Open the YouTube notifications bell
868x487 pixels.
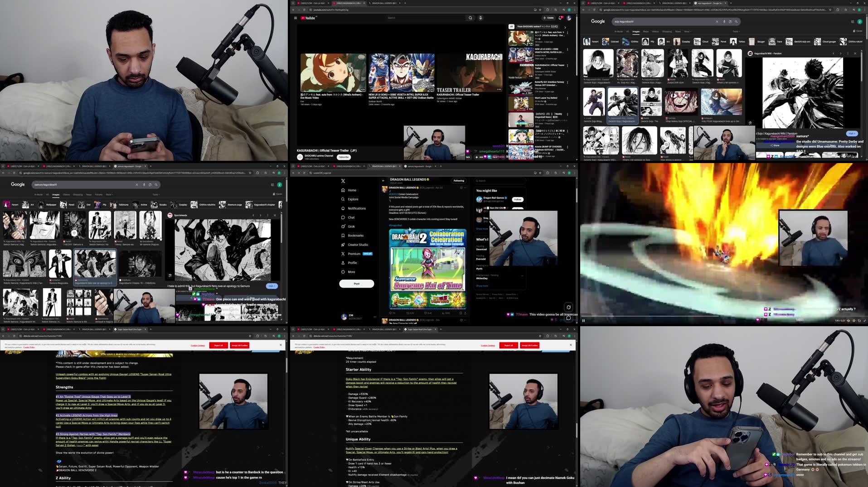click(x=561, y=18)
